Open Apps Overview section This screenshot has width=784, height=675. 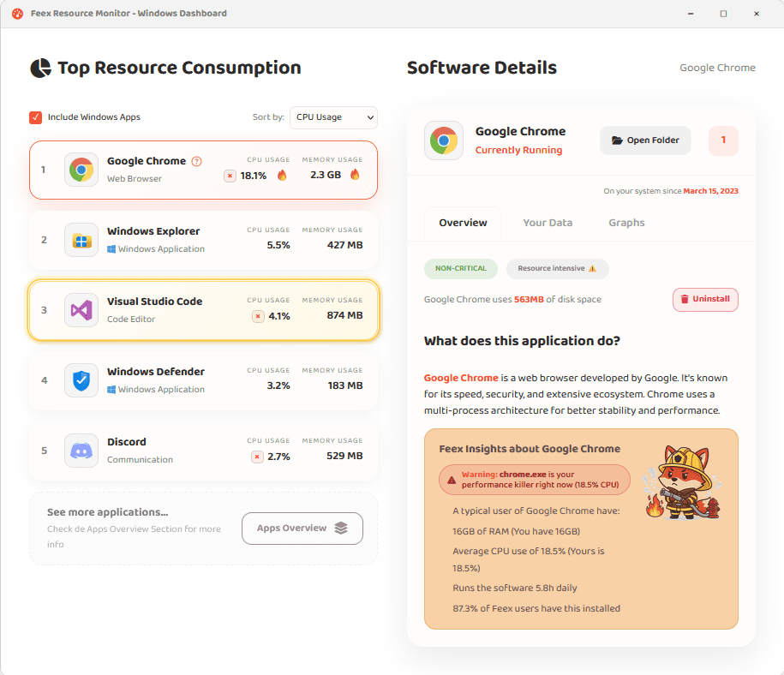302,529
